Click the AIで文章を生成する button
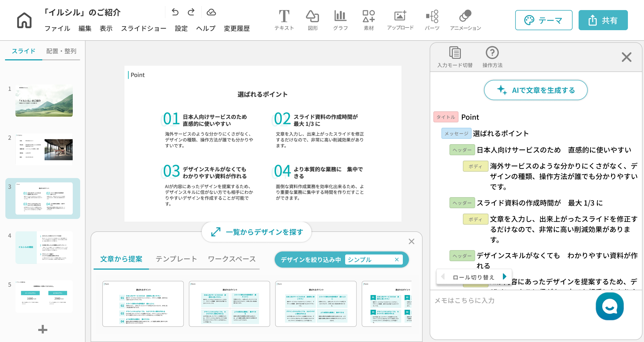Viewport: 644px width, 342px height. click(x=535, y=90)
